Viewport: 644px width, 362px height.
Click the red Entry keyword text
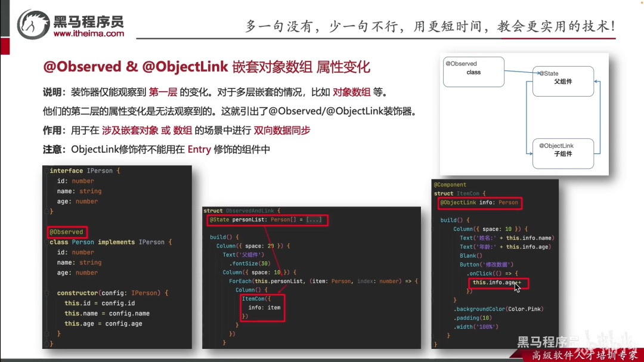[x=199, y=150]
